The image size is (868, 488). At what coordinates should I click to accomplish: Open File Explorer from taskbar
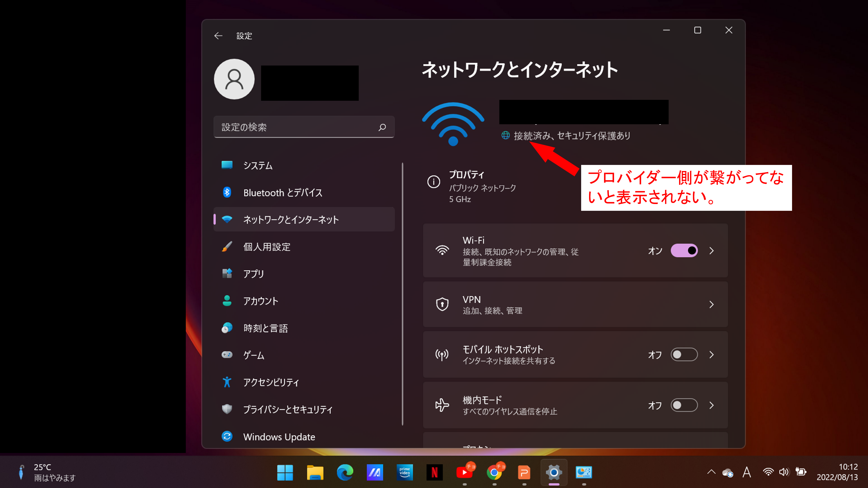[315, 472]
